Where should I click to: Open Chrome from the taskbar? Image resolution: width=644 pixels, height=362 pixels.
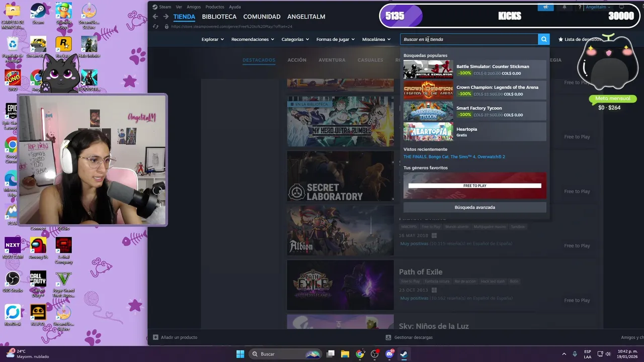pos(360,354)
